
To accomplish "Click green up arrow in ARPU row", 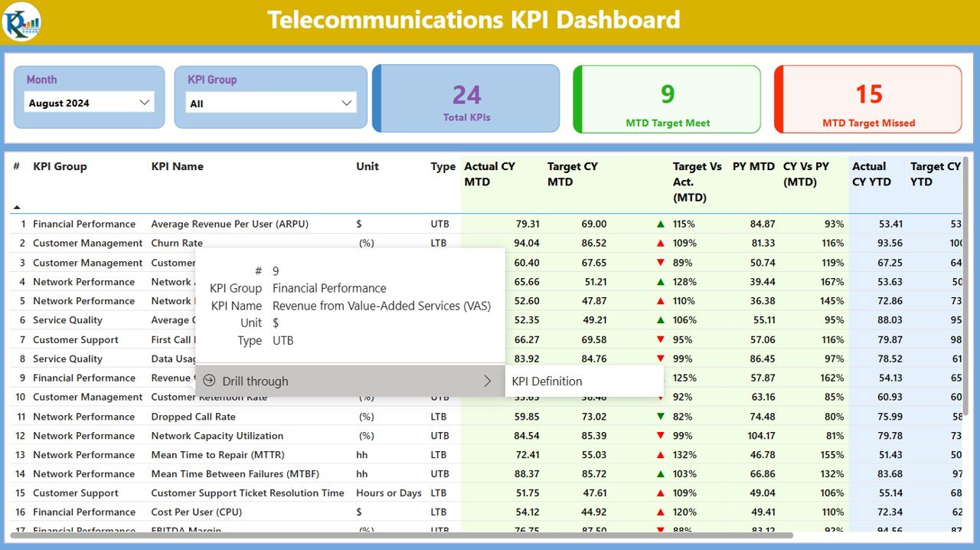I will (x=660, y=224).
